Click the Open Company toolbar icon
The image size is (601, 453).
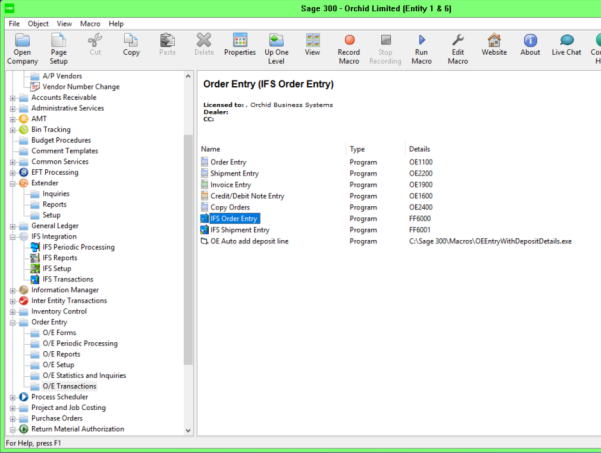click(22, 40)
